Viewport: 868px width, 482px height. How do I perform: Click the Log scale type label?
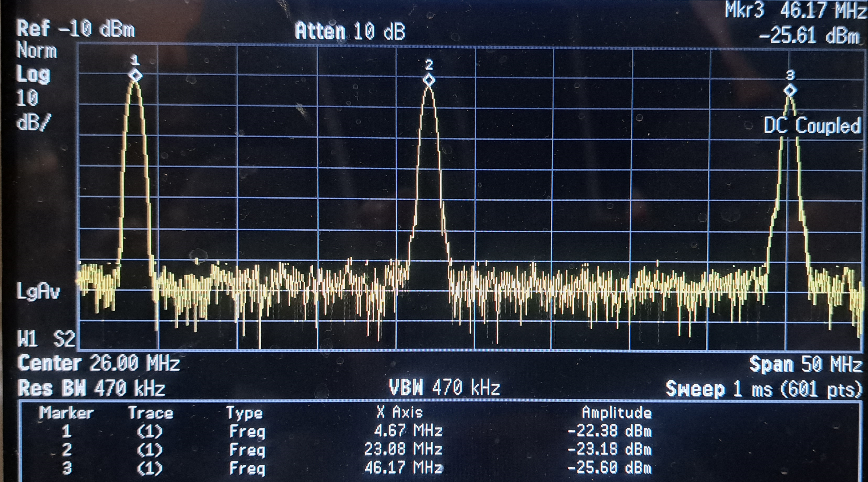[33, 74]
